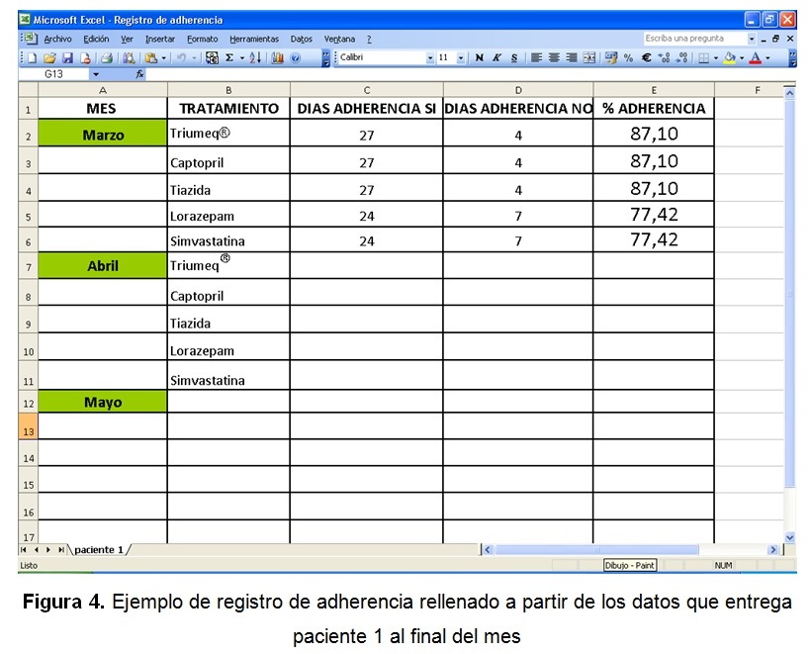Open the font size dropdown showing 11
Image resolution: width=812 pixels, height=654 pixels.
(460, 58)
